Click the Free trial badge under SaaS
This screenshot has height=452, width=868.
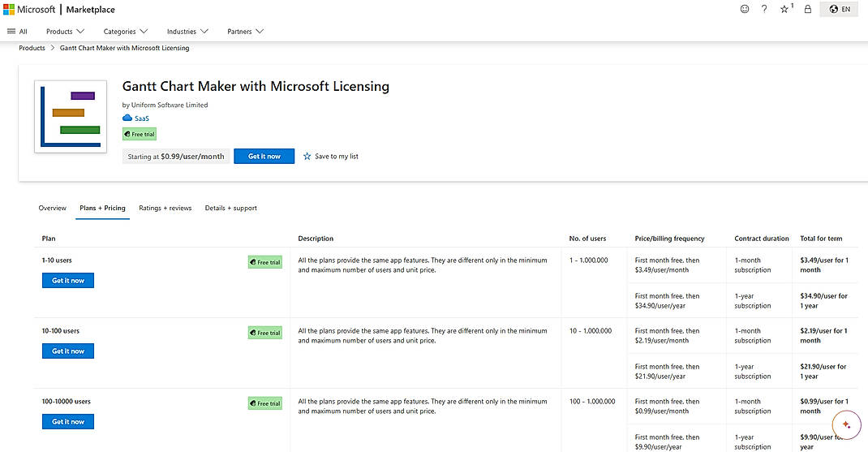tap(140, 134)
